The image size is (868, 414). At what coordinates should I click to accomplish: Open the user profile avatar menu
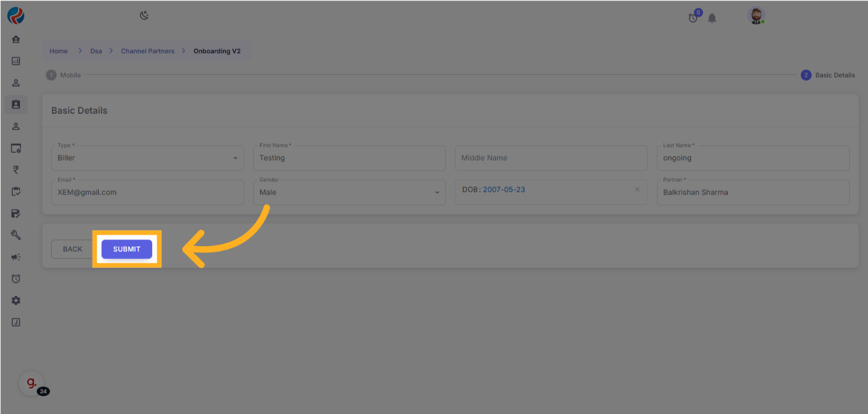coord(755,16)
